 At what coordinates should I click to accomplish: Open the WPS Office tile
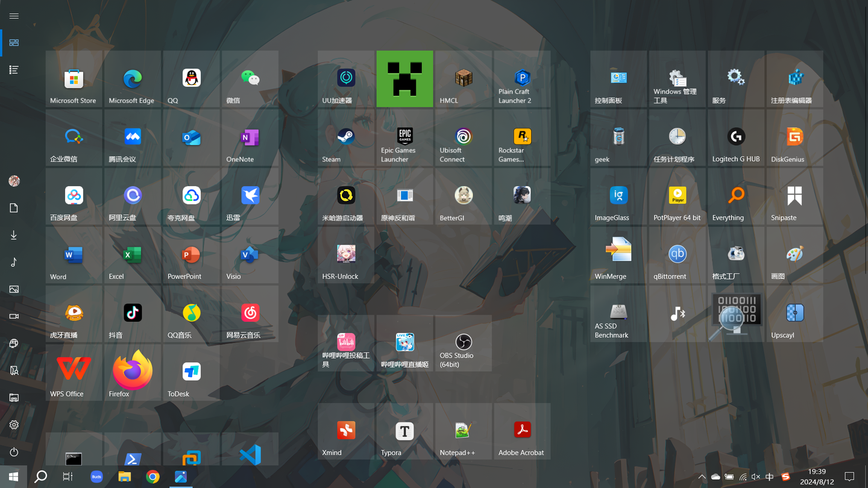point(74,372)
